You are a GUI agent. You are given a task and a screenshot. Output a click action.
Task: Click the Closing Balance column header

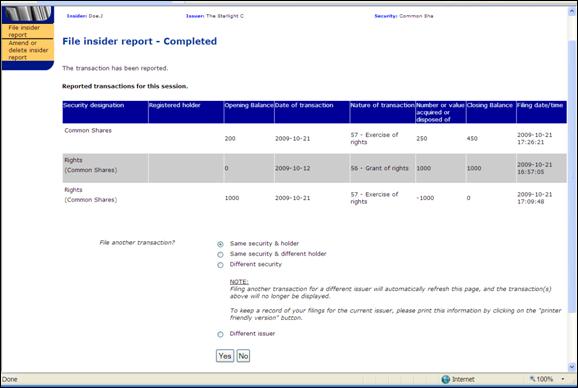[x=491, y=112]
